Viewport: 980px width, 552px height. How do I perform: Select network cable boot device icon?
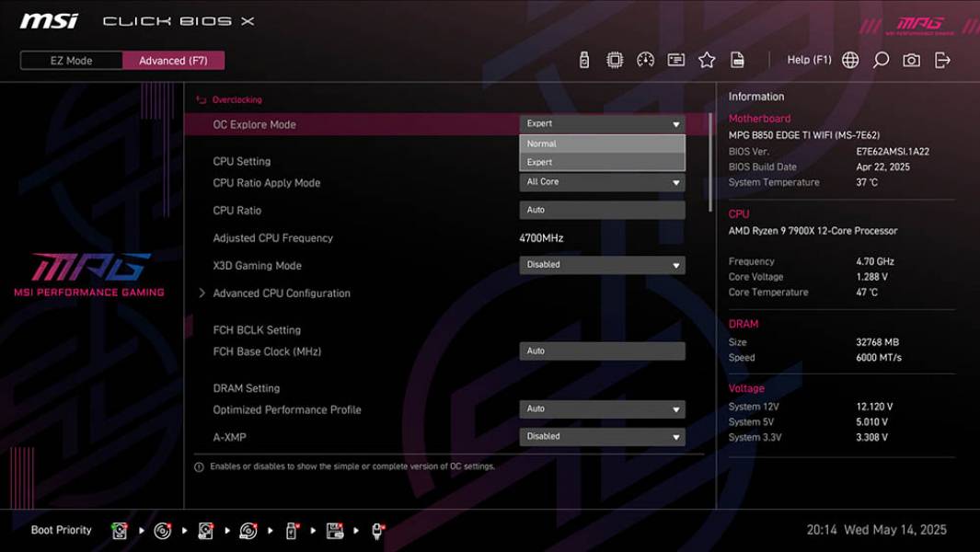coord(377,531)
